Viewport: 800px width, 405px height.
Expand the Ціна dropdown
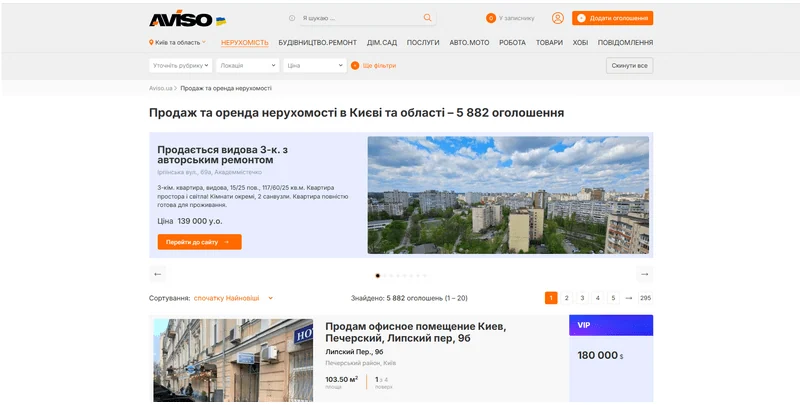click(x=315, y=65)
